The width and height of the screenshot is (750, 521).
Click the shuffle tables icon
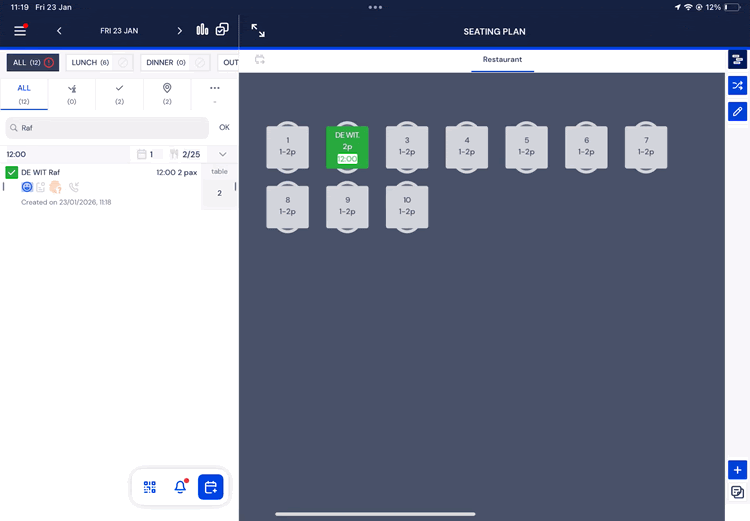tap(737, 85)
